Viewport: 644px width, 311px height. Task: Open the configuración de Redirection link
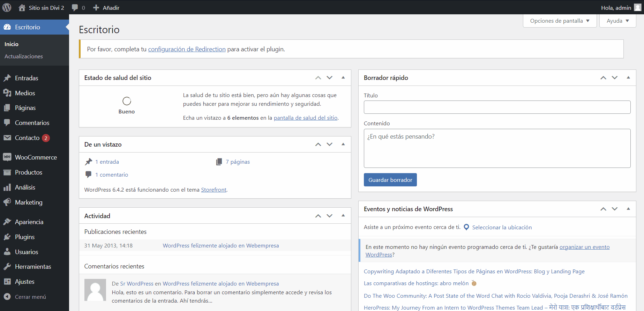187,49
